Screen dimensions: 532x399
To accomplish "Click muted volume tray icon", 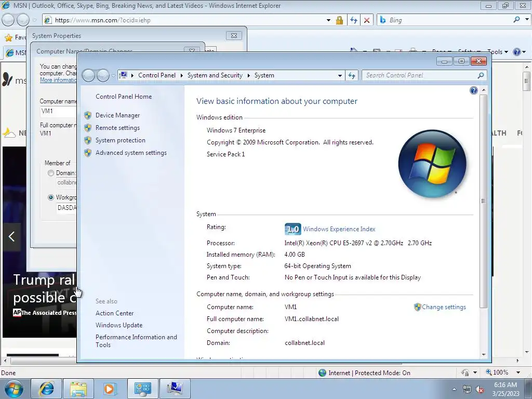I will pyautogui.click(x=480, y=390).
